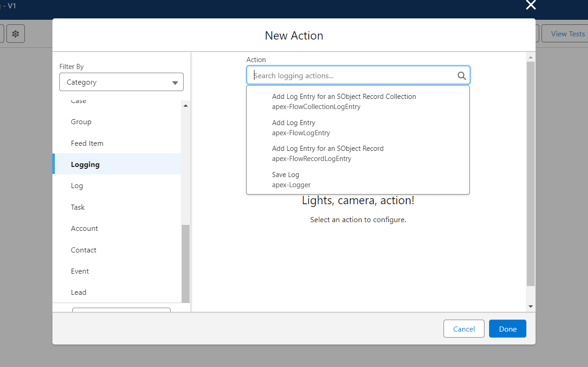Screen dimensions: 588x367
Task: Close the New Action dialog with X
Action: (531, 5)
